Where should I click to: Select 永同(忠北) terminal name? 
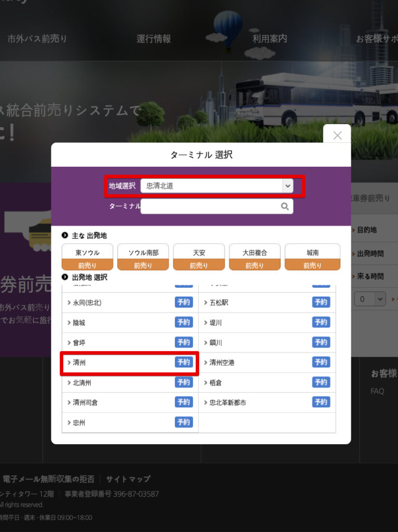click(x=87, y=303)
